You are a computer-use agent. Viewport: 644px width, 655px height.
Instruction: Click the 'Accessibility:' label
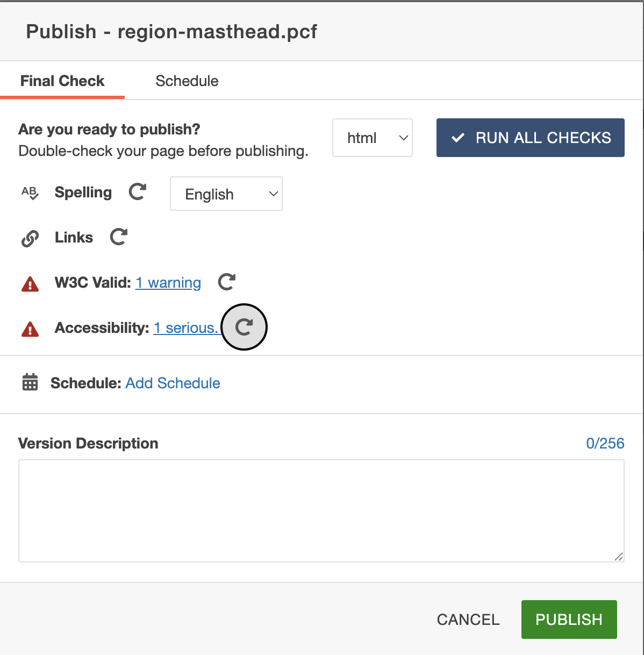point(102,327)
